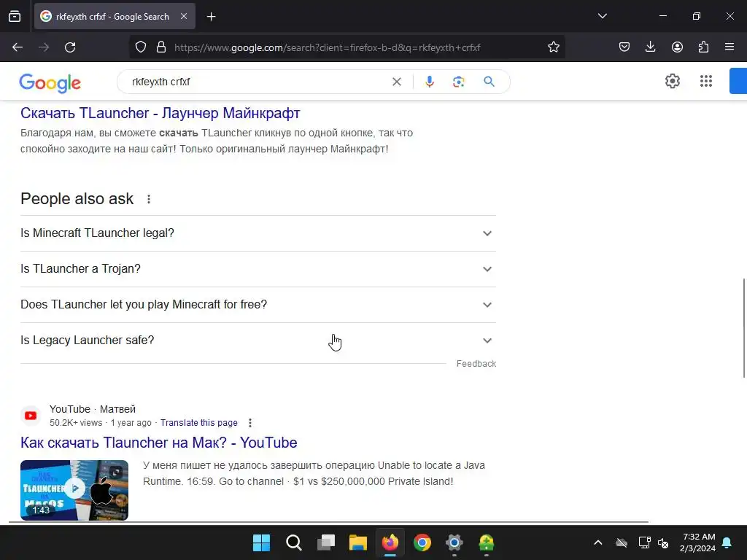Search by image with Google Lens
This screenshot has width=747, height=560.
[x=458, y=82]
